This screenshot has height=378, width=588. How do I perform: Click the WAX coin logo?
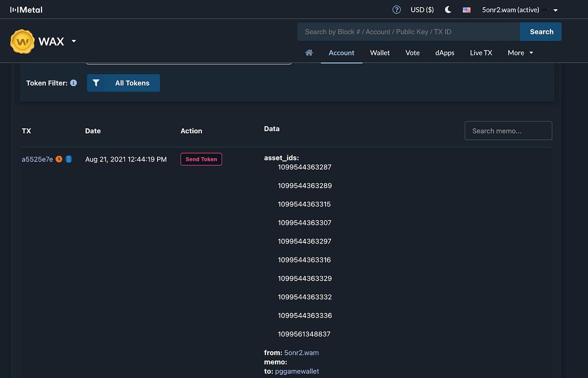pyautogui.click(x=22, y=42)
